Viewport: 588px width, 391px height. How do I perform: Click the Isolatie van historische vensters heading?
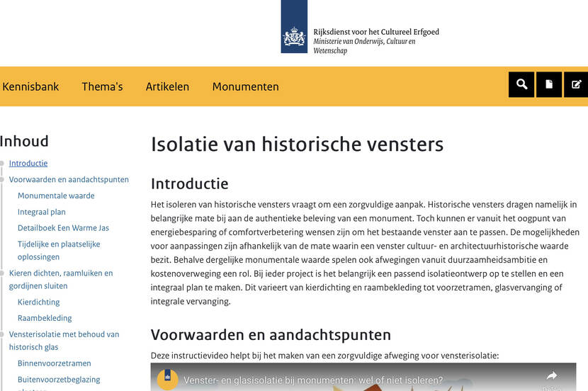coord(297,144)
